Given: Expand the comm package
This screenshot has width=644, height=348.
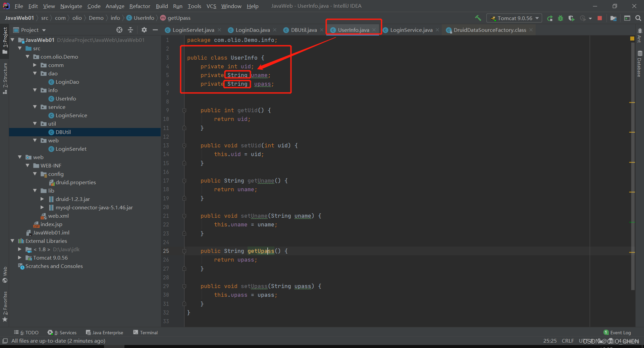Looking at the screenshot, I should tap(35, 65).
